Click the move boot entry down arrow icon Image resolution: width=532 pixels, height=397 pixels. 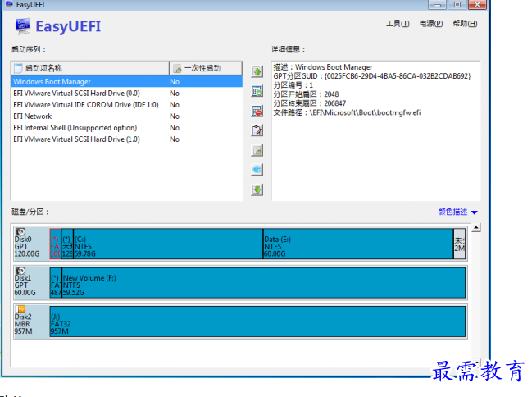pos(257,189)
